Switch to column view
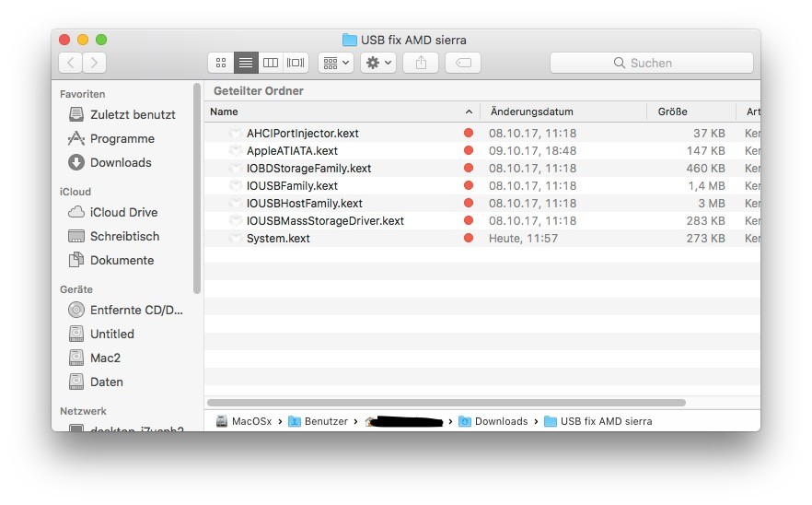 pyautogui.click(x=271, y=63)
